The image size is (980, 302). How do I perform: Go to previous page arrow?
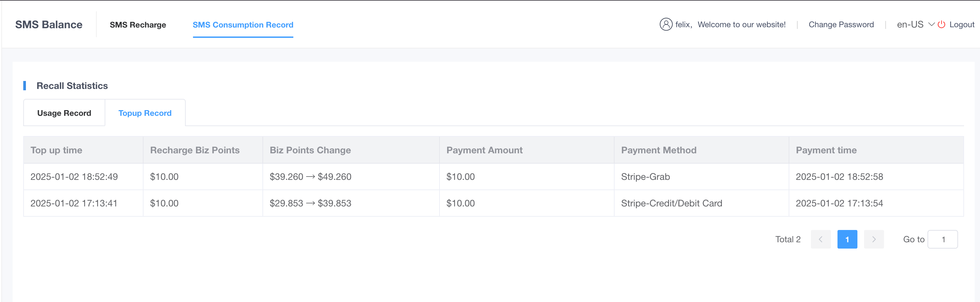point(821,239)
